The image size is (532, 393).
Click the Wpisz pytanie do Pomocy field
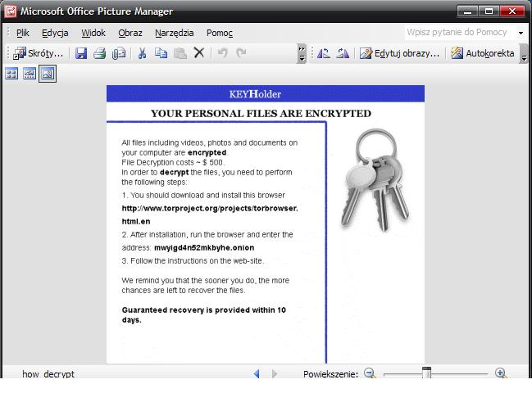coord(461,33)
